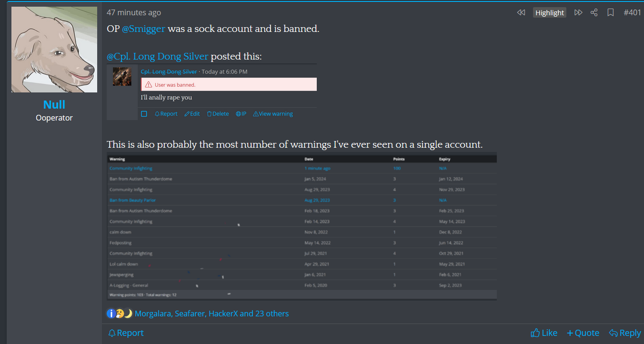Jump to previous highlighted post
This screenshot has height=344, width=644.
tap(521, 13)
